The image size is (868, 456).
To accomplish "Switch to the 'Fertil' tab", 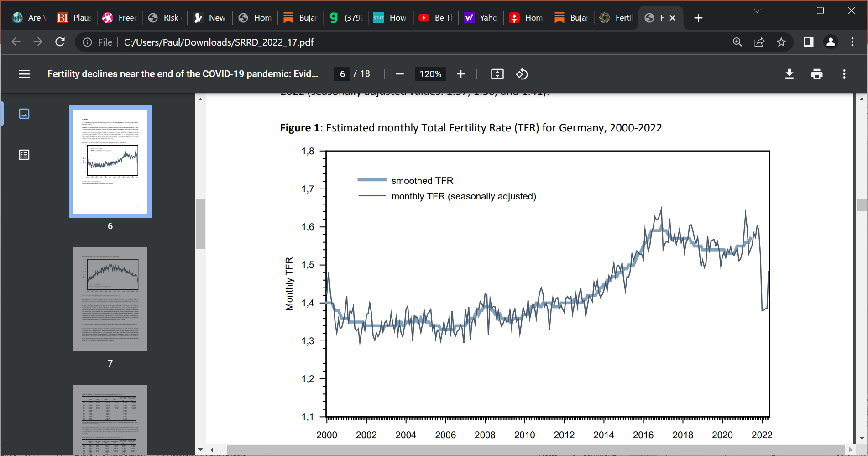I will [616, 18].
